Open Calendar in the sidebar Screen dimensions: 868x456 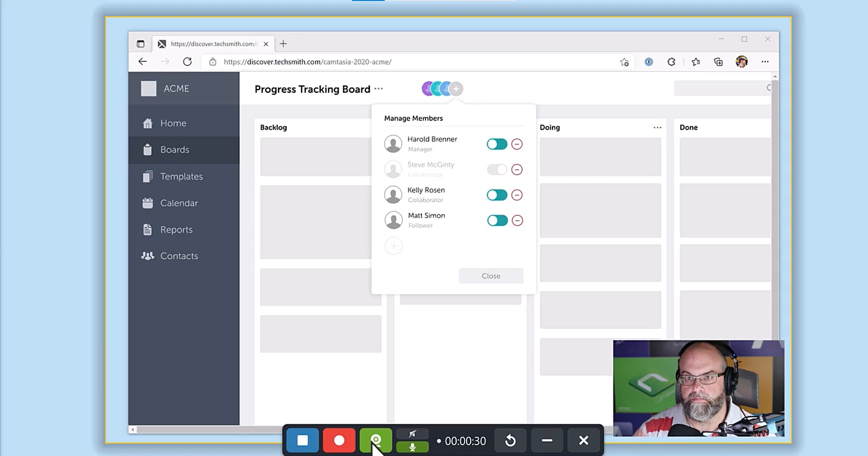point(184,203)
